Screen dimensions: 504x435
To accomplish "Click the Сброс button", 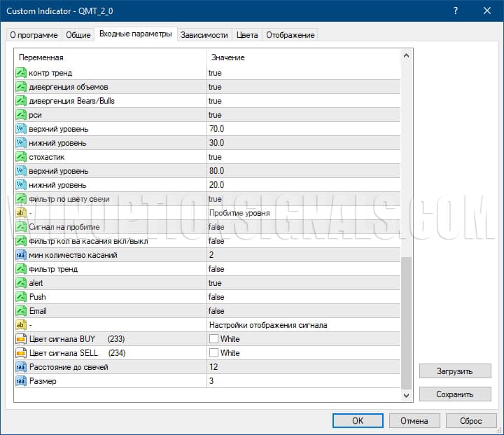I will pos(471,420).
